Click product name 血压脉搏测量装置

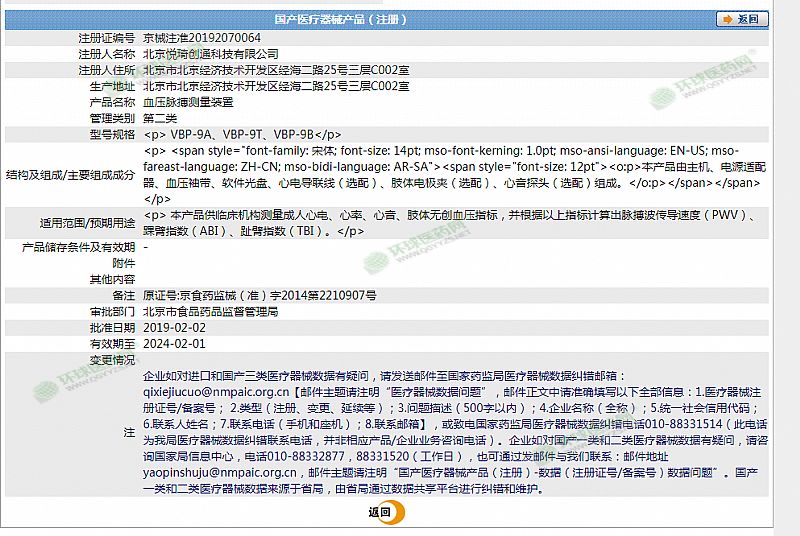coord(188,102)
